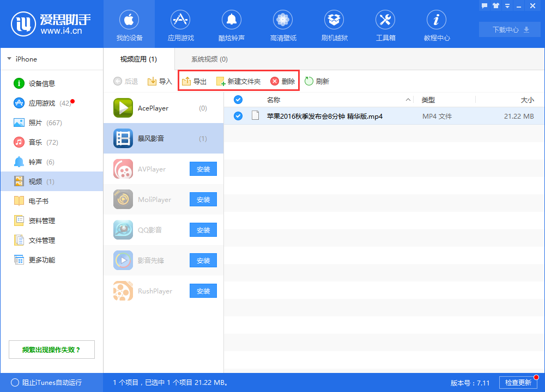Select 更多功能 in the sidebar
545x392 pixels.
tap(52, 260)
